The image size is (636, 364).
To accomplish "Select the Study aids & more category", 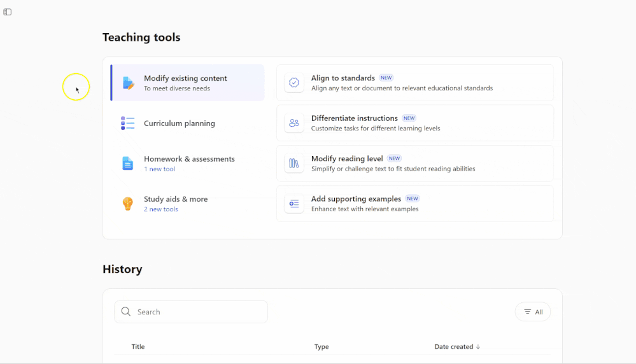I will point(176,199).
